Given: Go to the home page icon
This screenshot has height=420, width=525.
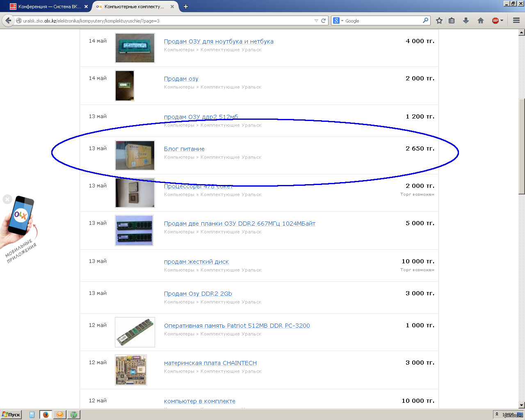Looking at the screenshot, I should point(481,21).
